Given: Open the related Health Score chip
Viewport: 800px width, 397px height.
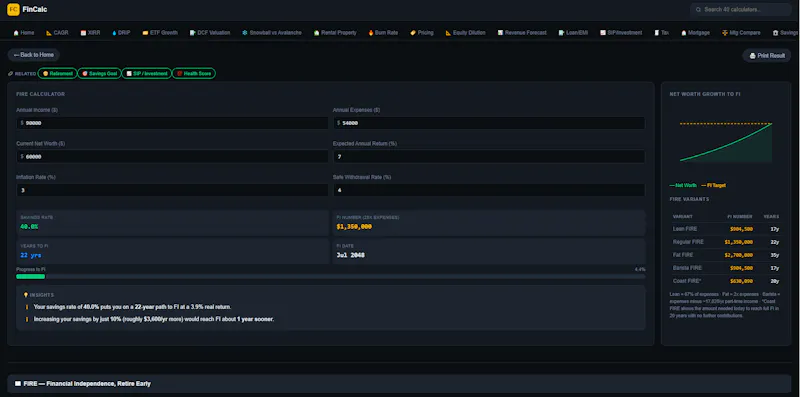Looking at the screenshot, I should 193,73.
